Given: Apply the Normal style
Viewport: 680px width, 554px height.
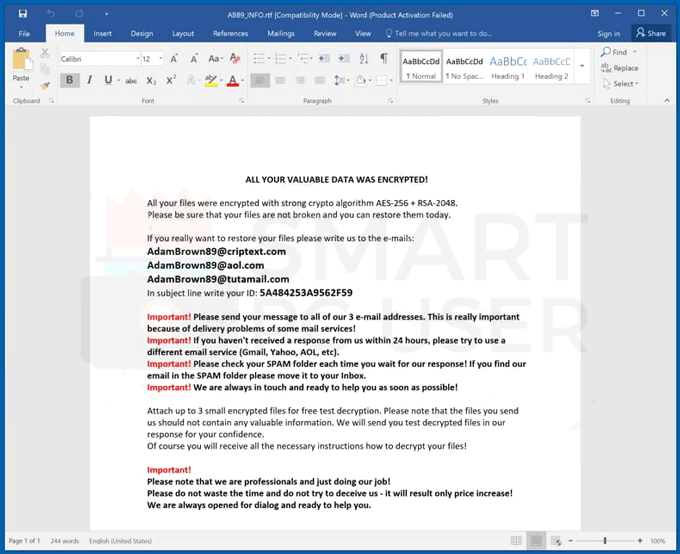Looking at the screenshot, I should [x=421, y=67].
